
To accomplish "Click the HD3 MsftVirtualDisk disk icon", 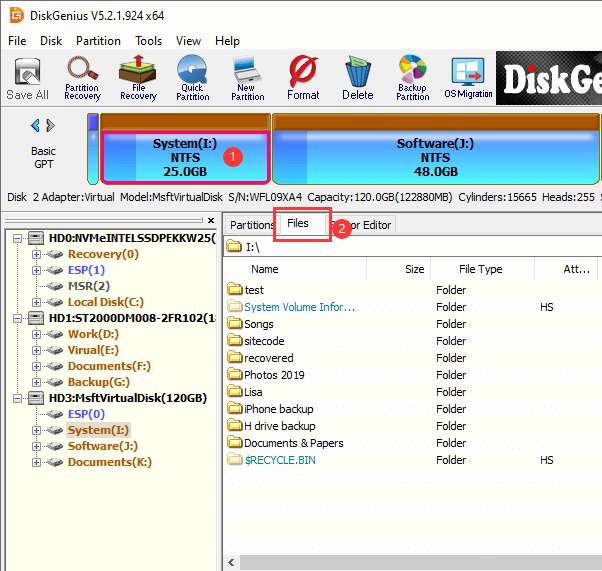I will click(36, 398).
